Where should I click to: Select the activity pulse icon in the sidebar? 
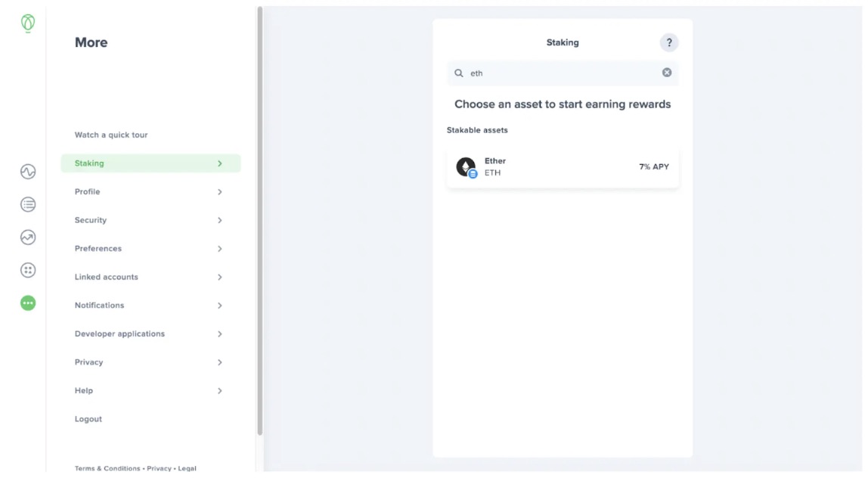pos(27,172)
